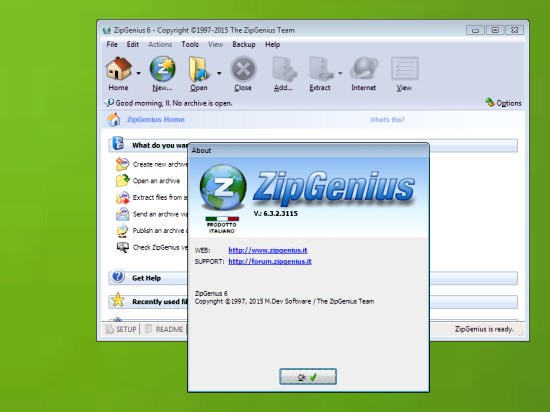Click the Add files toolbar icon
The width and height of the screenshot is (550, 412).
pyautogui.click(x=284, y=69)
